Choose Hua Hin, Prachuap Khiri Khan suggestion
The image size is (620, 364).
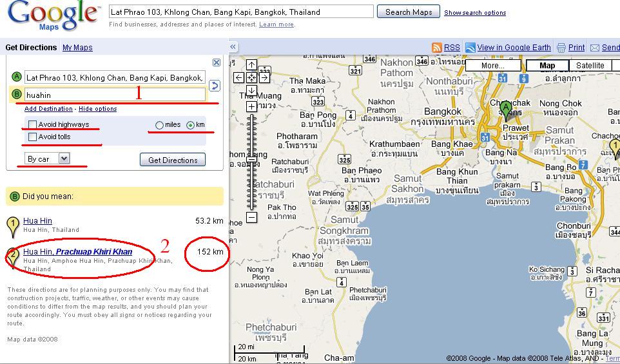coord(78,252)
